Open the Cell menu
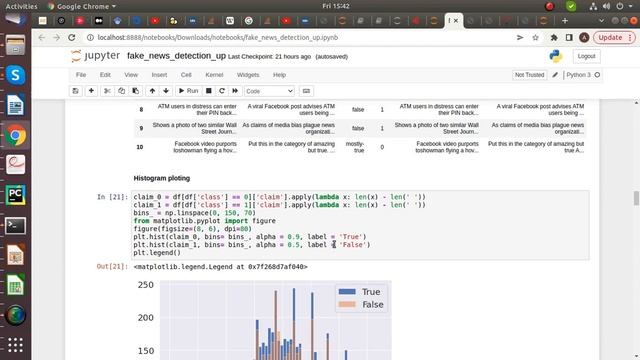 (x=186, y=75)
